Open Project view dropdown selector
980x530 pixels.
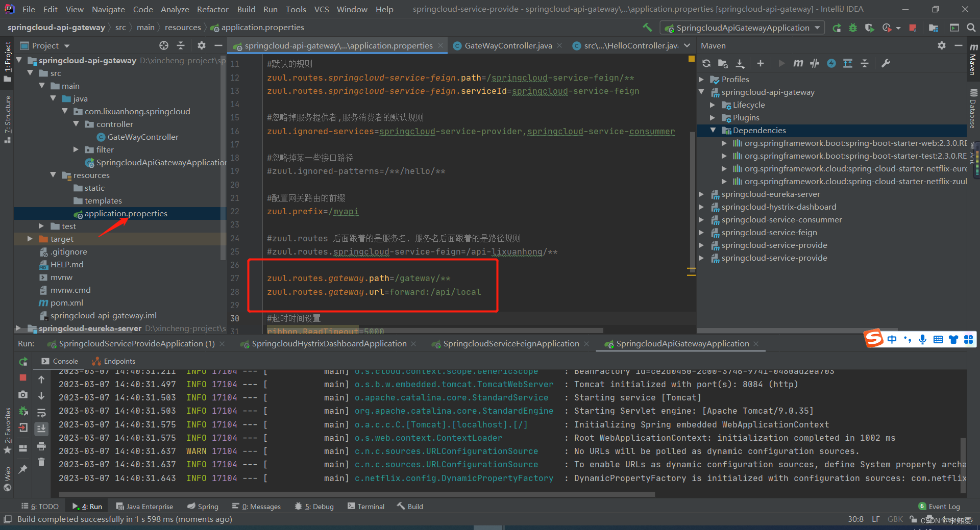coord(45,45)
